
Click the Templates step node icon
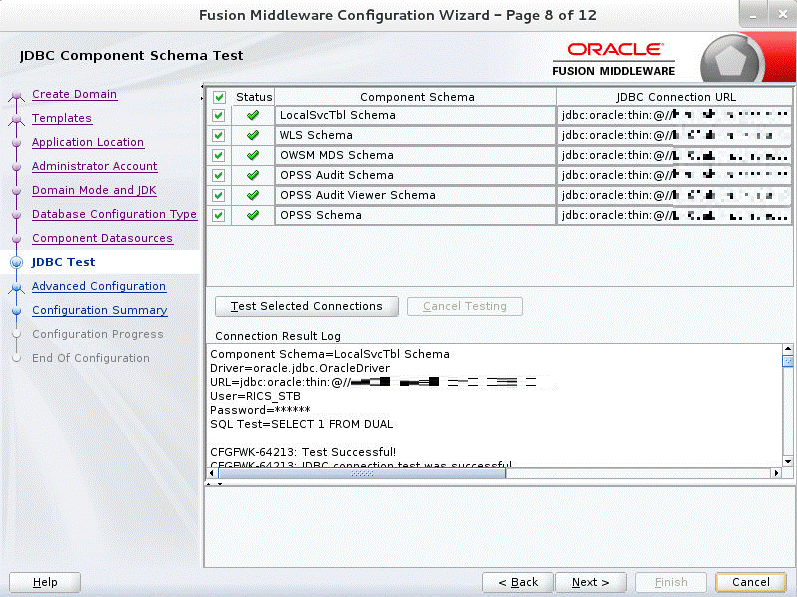[x=16, y=119]
